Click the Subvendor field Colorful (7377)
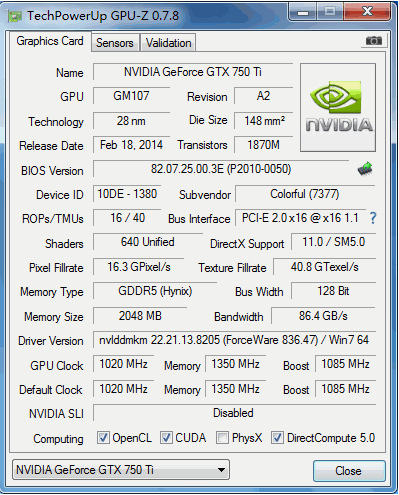 (305, 194)
